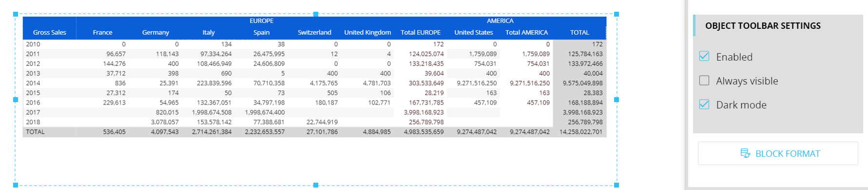Select the top-left resize handle
Image resolution: width=868 pixels, height=190 pixels.
16,15
